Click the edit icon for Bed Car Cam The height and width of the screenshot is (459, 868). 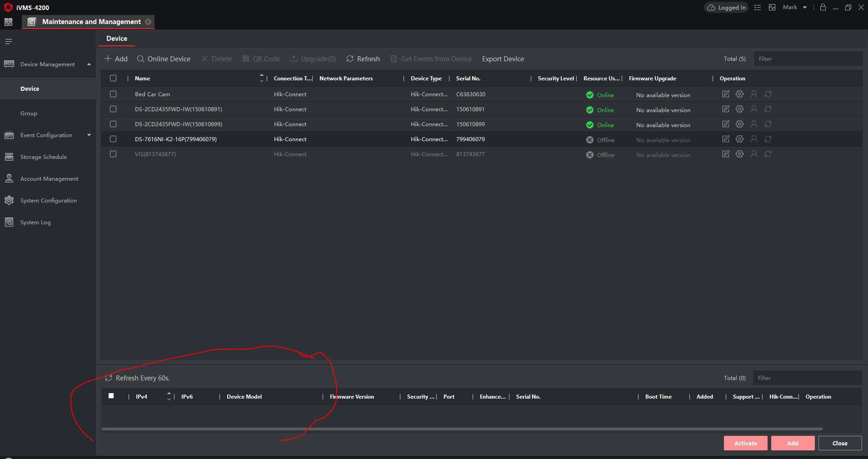pos(726,94)
